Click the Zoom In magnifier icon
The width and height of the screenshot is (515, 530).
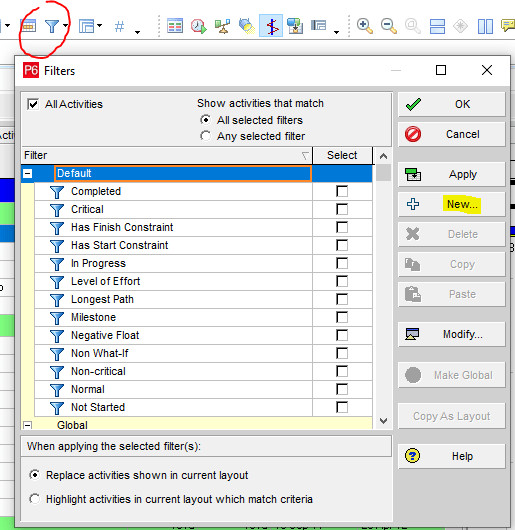(365, 26)
